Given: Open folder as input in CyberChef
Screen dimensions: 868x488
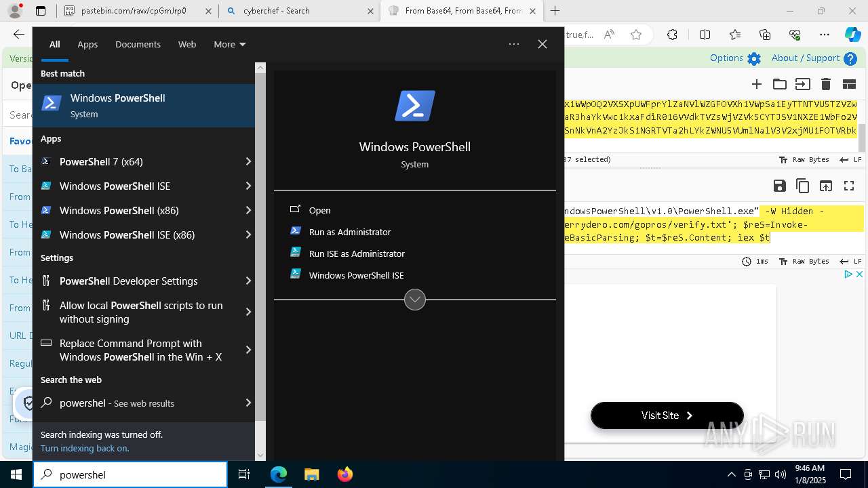Looking at the screenshot, I should [780, 84].
